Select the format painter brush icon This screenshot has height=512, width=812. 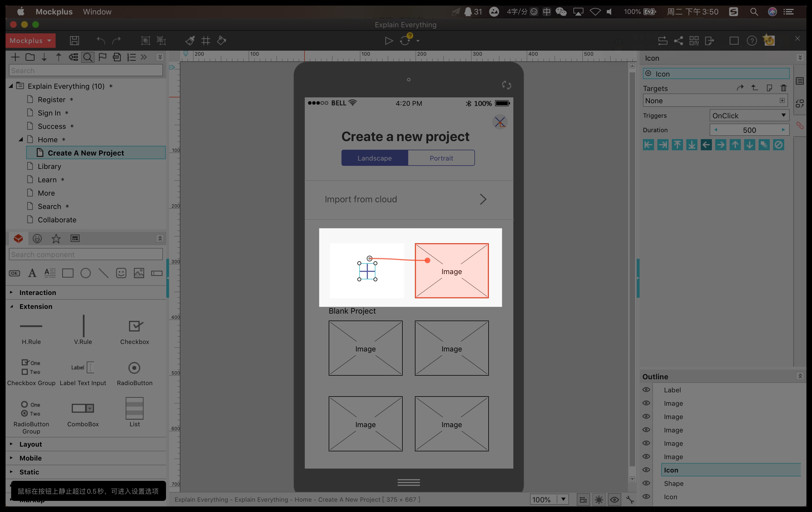(x=190, y=41)
